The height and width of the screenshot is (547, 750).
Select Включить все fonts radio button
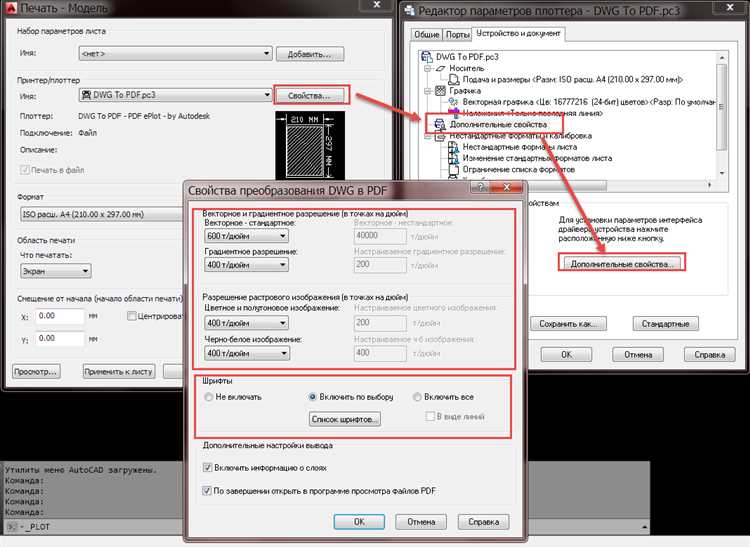[417, 396]
